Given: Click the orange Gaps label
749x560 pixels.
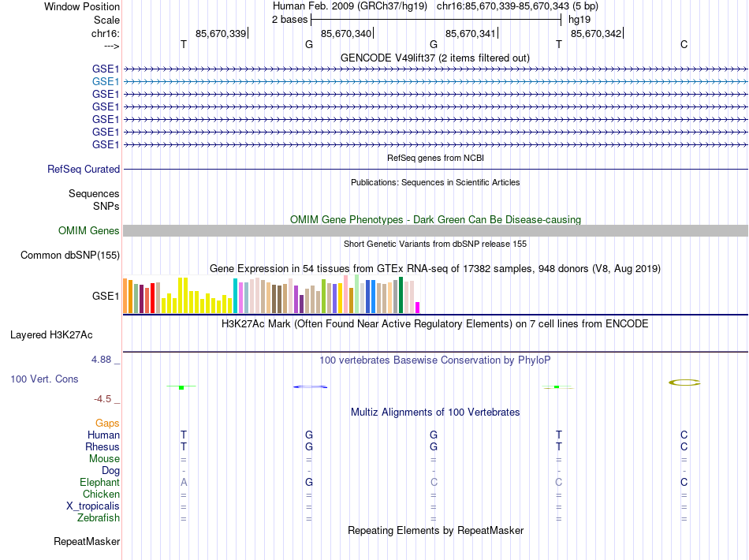Looking at the screenshot, I should 107,424.
